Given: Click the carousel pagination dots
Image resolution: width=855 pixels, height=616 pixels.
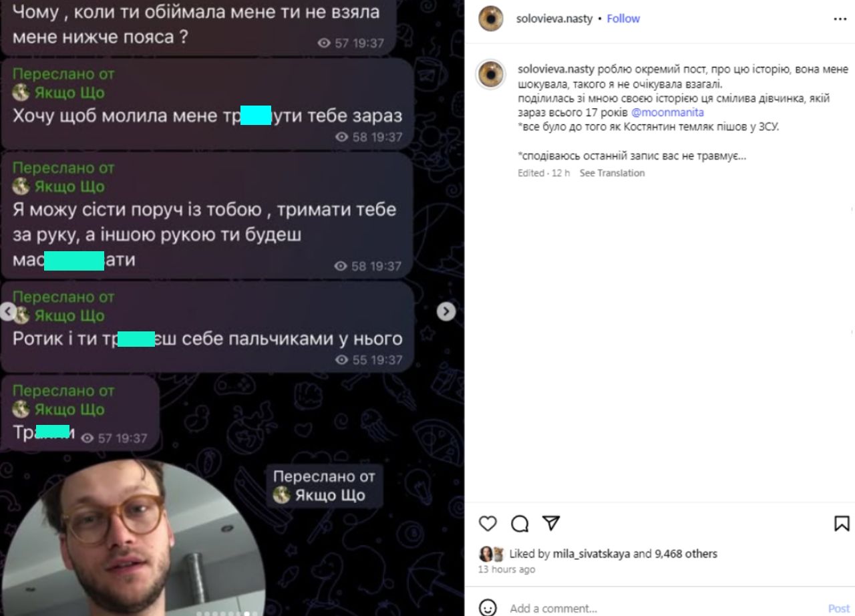Looking at the screenshot, I should 232,613.
